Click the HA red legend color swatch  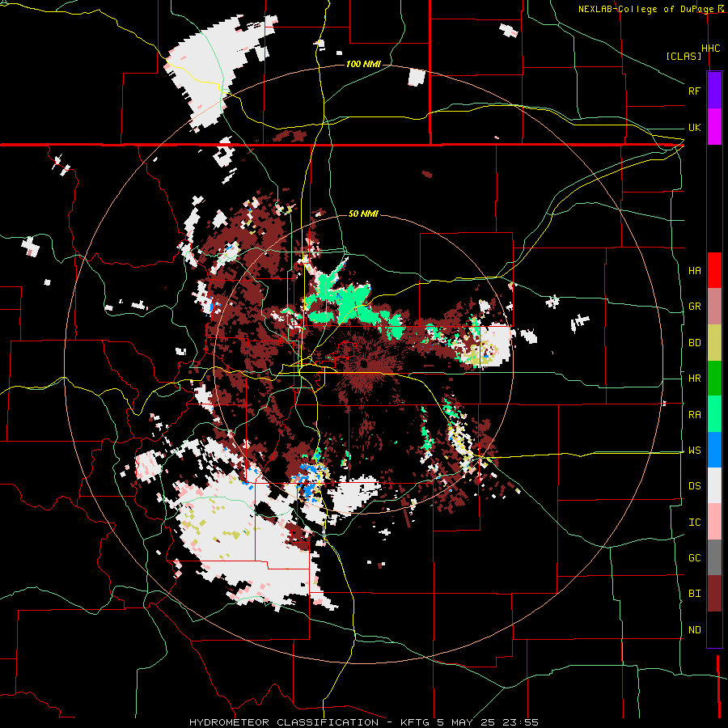pos(714,270)
